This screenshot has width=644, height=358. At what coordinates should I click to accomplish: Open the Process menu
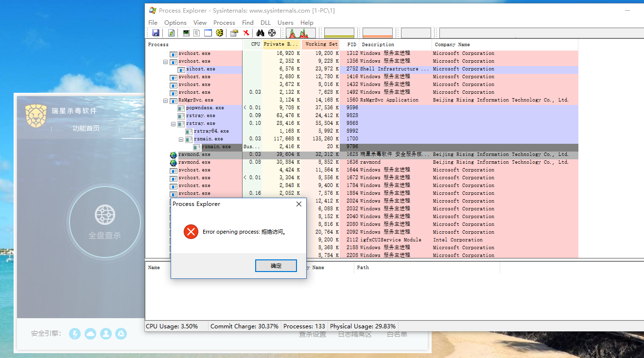[224, 23]
